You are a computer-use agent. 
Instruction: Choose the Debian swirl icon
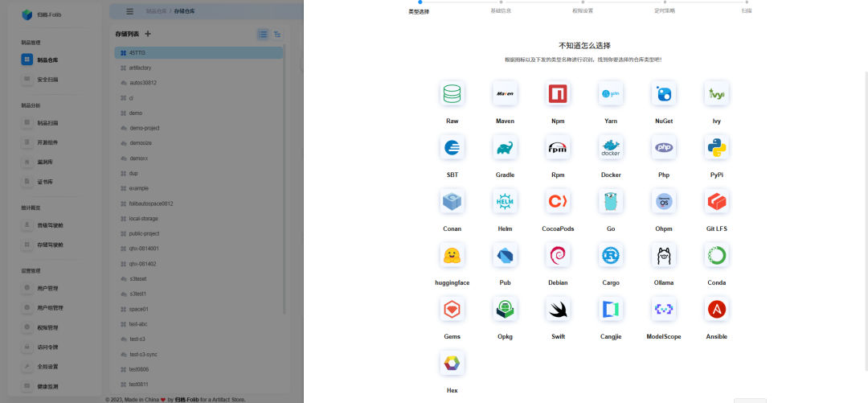click(558, 255)
